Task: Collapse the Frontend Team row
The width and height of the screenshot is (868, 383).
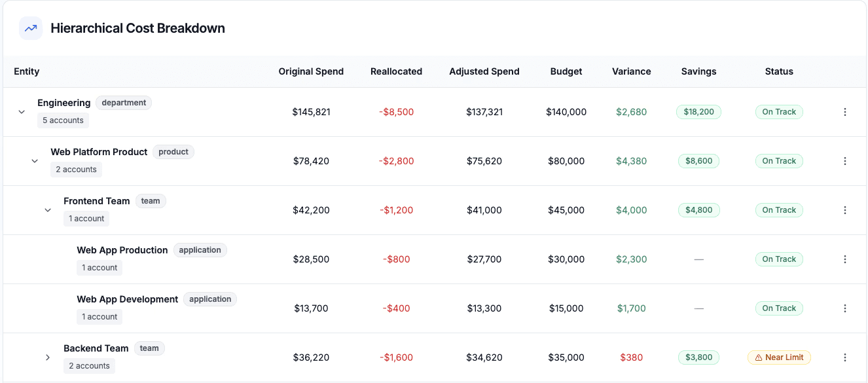Action: click(x=48, y=210)
